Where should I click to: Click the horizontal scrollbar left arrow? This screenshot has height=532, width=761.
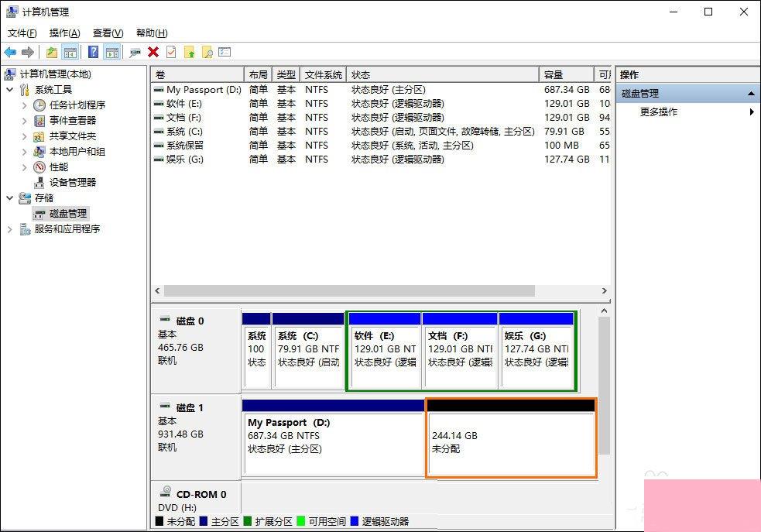157,290
